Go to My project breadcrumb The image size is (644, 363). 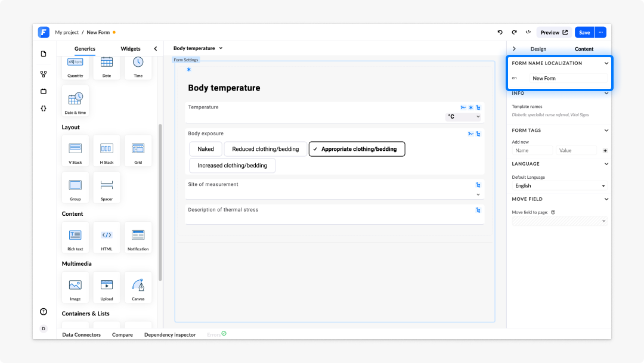coord(67,32)
